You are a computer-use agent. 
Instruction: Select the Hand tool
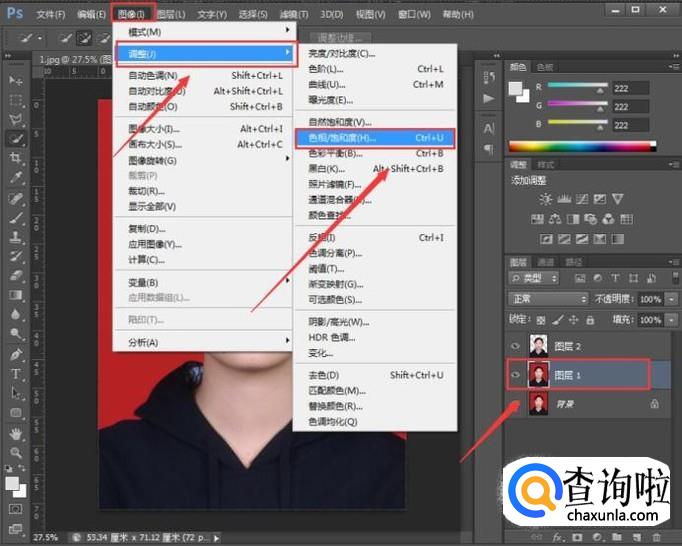click(x=17, y=434)
